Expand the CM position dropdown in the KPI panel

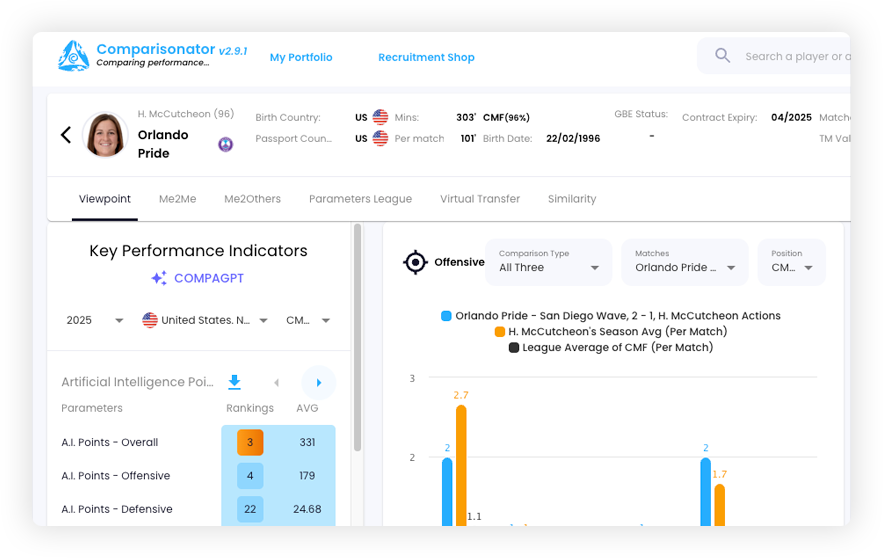[x=307, y=320]
